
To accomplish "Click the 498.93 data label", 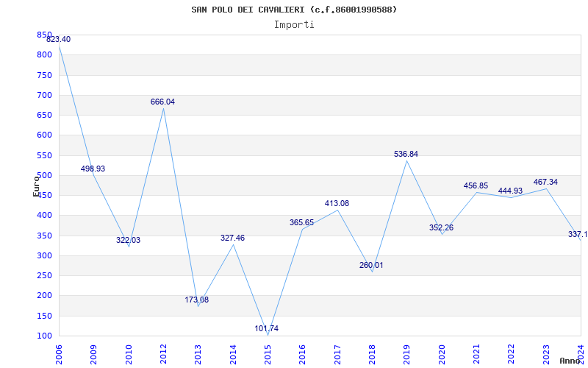I will (93, 169).
